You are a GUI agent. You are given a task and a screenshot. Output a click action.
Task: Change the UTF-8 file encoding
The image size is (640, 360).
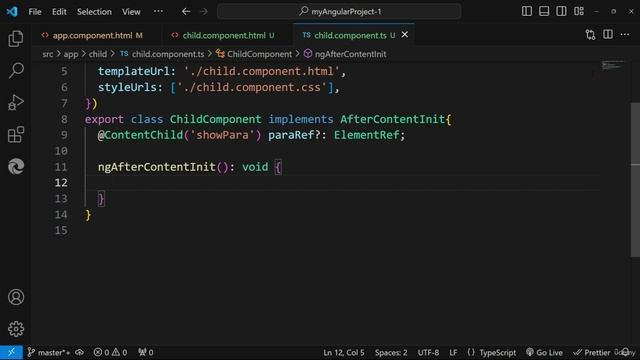click(428, 352)
